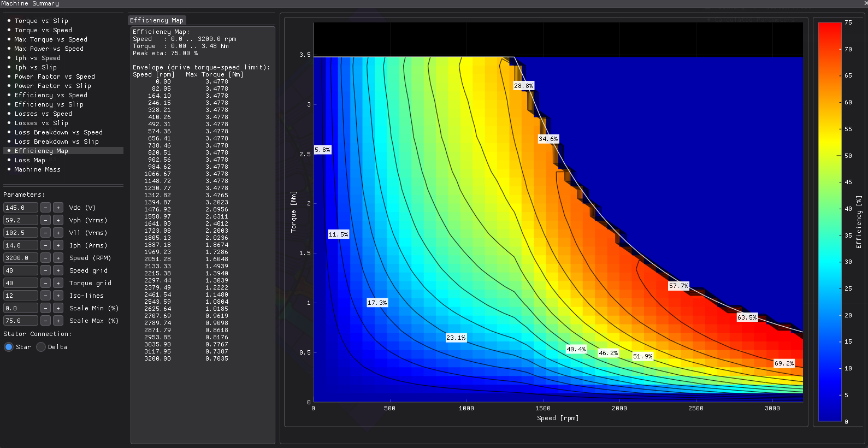The image size is (868, 448).
Task: Decrease Speed RPM with minus
Action: (x=46, y=258)
